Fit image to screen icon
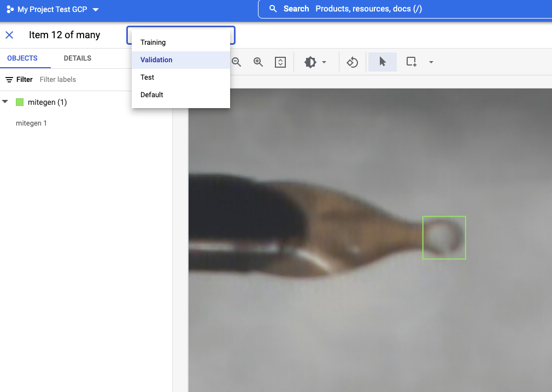Image resolution: width=552 pixels, height=392 pixels. pos(280,62)
